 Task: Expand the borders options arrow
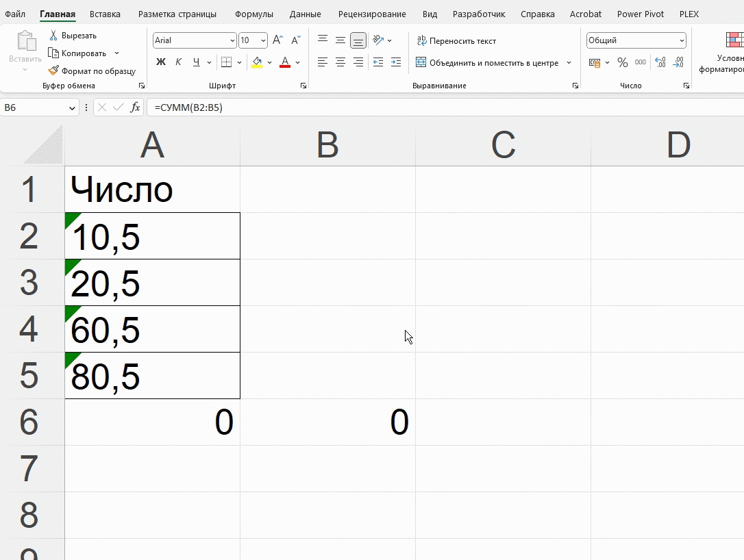tap(239, 62)
